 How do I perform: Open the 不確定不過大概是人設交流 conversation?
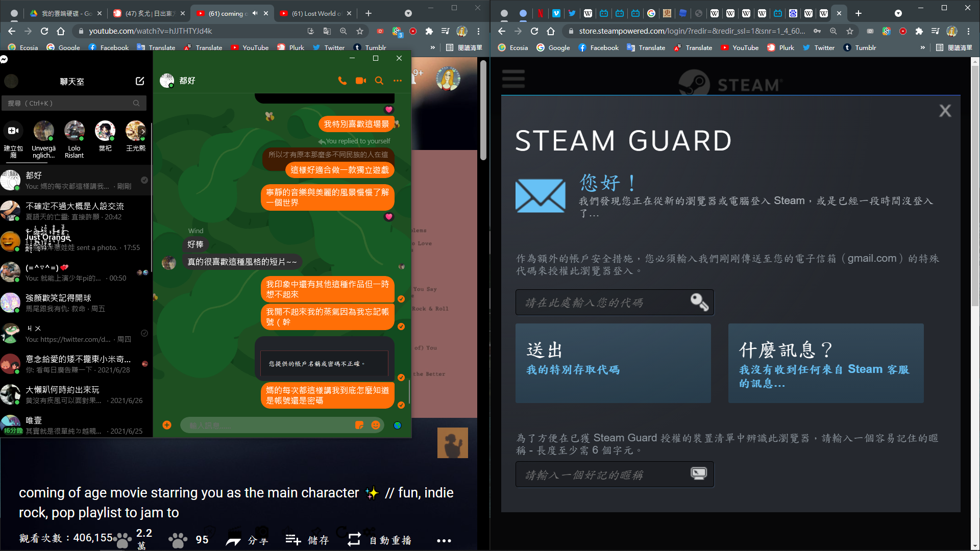click(x=76, y=211)
